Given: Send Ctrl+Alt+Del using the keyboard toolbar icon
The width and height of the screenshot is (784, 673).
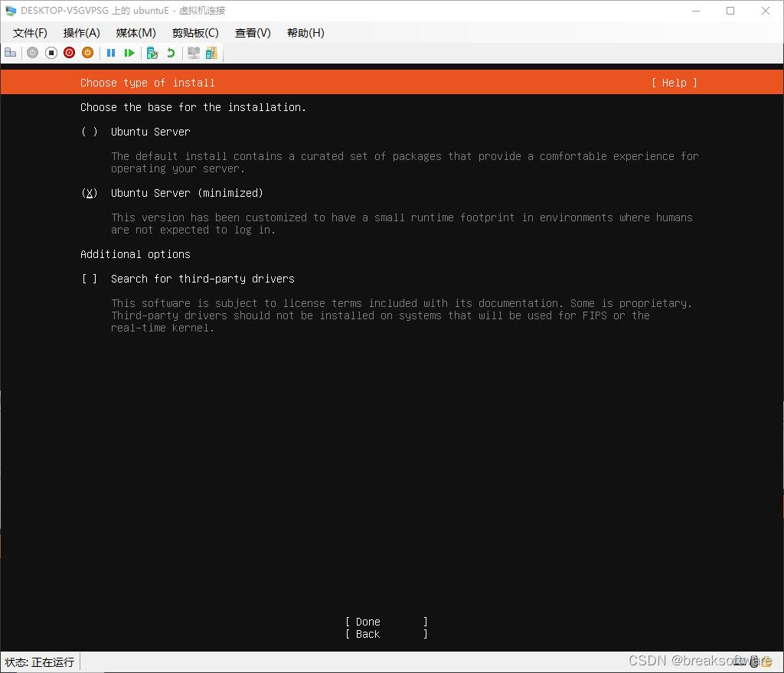Looking at the screenshot, I should pos(11,53).
